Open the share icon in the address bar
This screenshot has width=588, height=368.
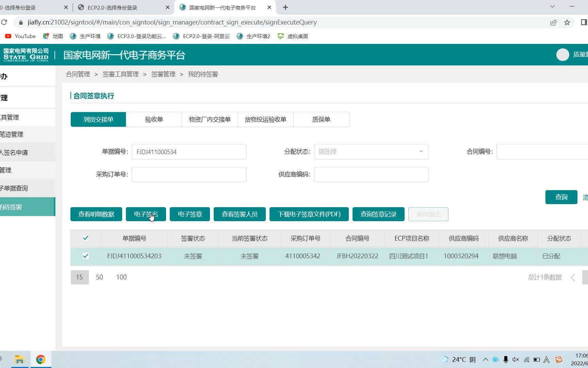553,22
